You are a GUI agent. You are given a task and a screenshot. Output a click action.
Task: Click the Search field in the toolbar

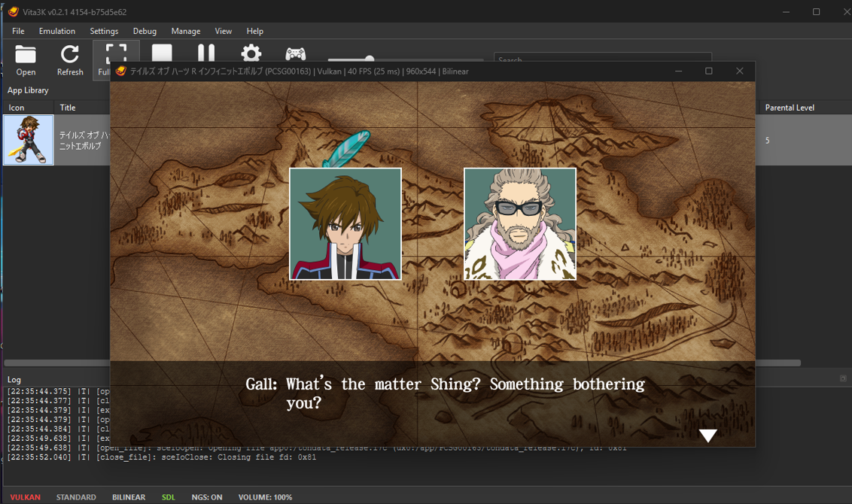(x=603, y=57)
